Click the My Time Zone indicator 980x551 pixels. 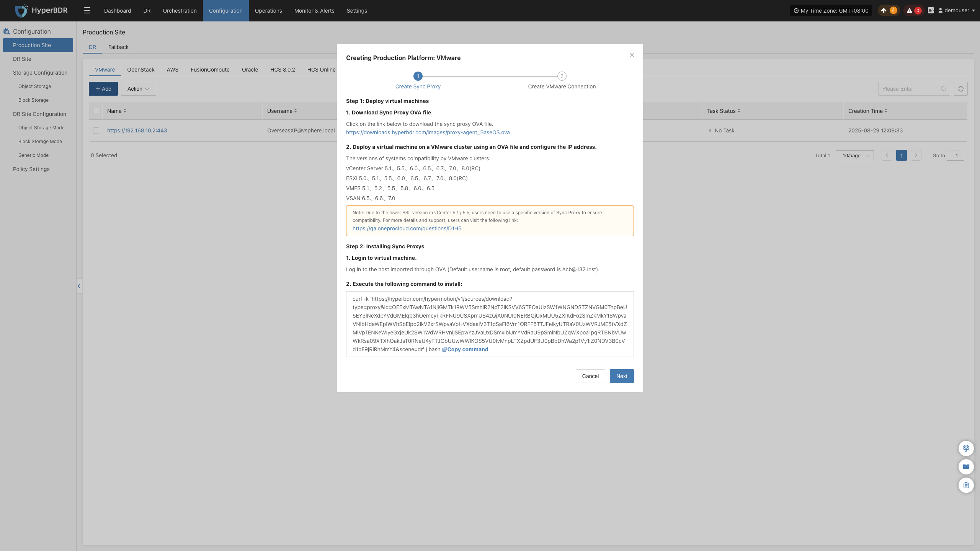[x=831, y=11]
